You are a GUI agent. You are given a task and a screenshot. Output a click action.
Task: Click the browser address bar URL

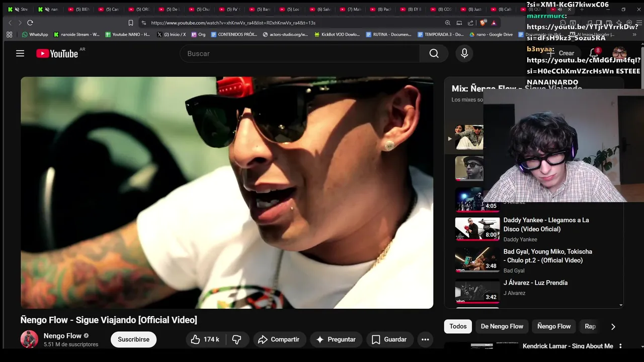pos(233,23)
